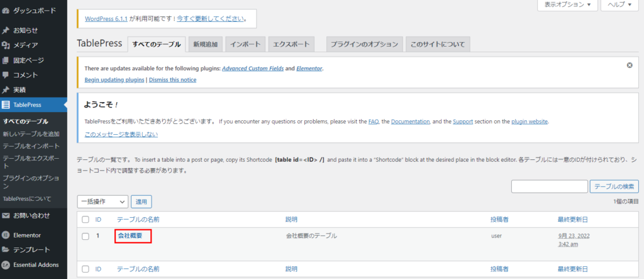Click the pages icon for 固定ページ
The width and height of the screenshot is (644, 279).
click(x=6, y=60)
